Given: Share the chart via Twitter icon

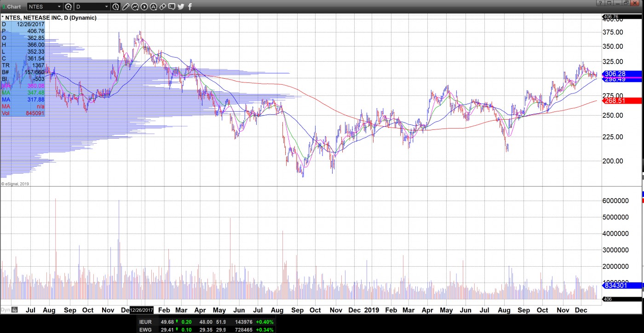Looking at the screenshot, I should click(x=181, y=6).
